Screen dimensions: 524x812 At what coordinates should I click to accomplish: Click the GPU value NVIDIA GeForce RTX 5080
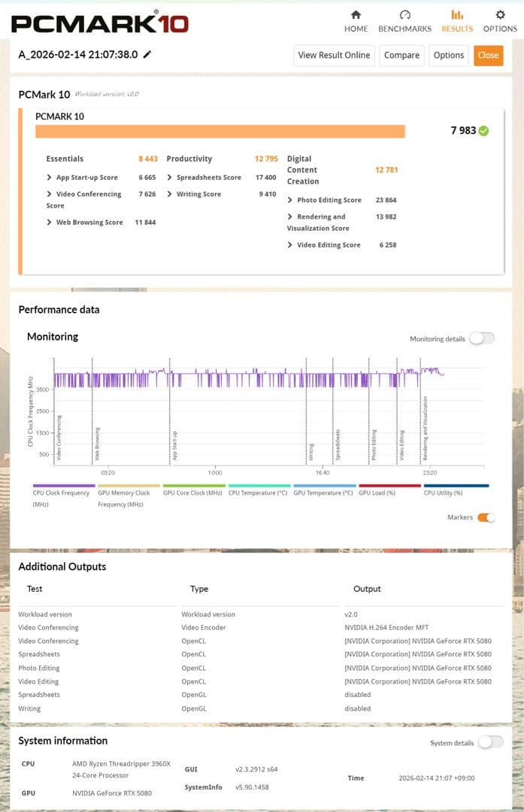tap(112, 793)
